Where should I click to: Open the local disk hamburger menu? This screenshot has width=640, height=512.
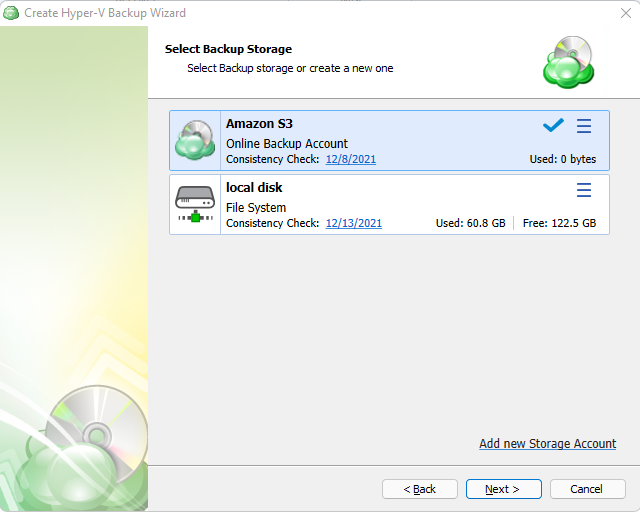pyautogui.click(x=584, y=190)
